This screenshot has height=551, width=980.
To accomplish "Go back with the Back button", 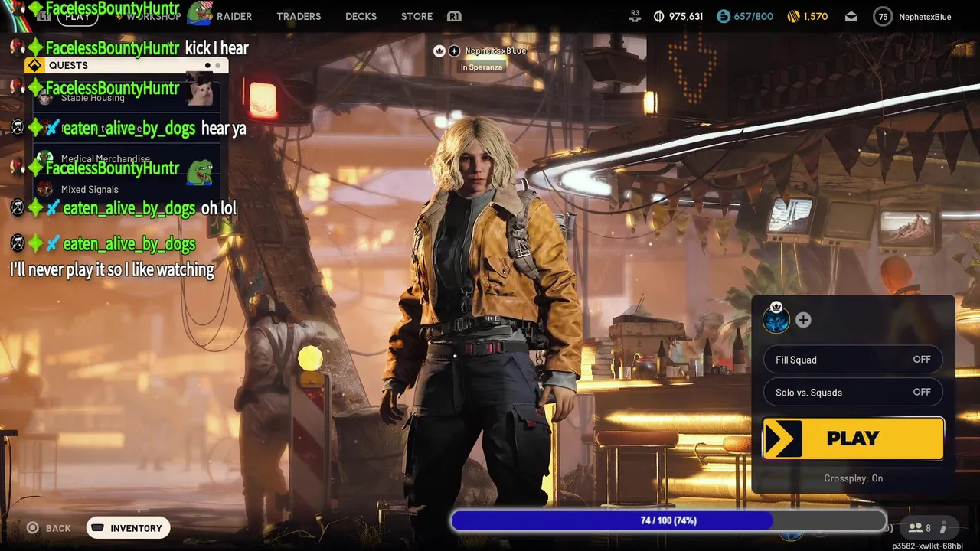I will click(x=49, y=528).
